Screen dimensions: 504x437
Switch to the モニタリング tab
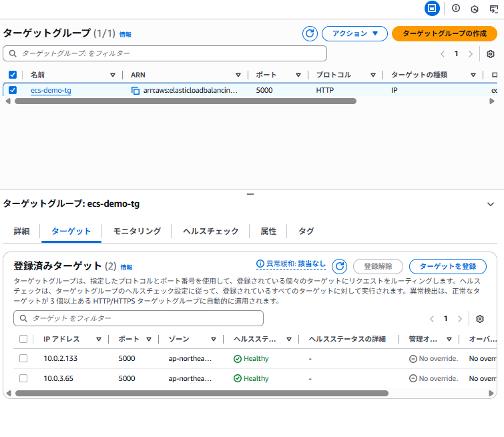tap(137, 232)
